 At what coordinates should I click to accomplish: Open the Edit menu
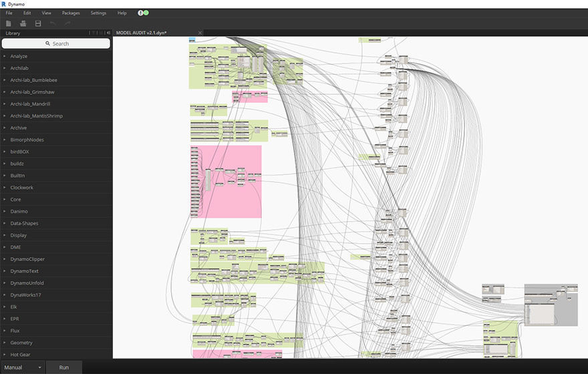point(27,13)
